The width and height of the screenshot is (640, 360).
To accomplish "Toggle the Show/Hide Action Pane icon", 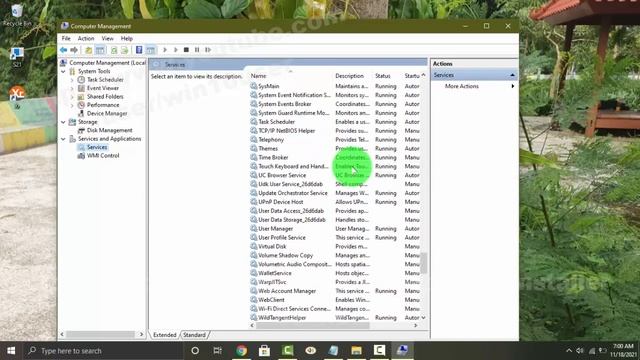I will point(151,50).
